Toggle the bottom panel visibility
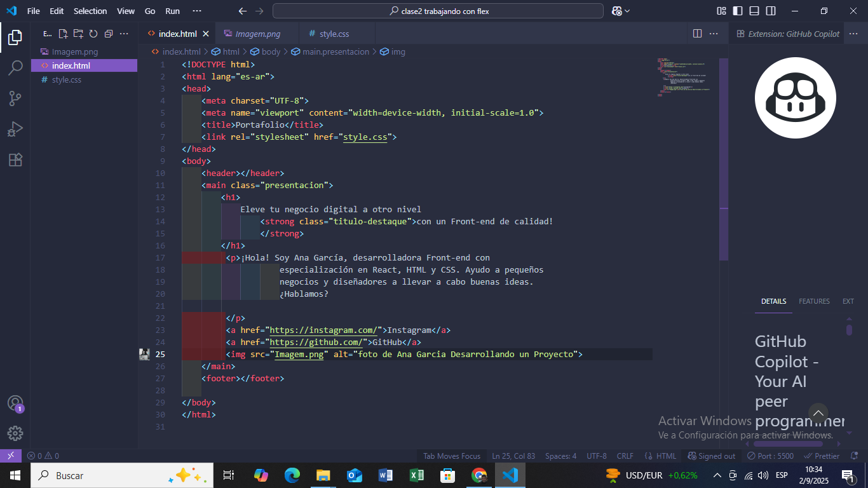This screenshot has width=868, height=488. (x=754, y=11)
